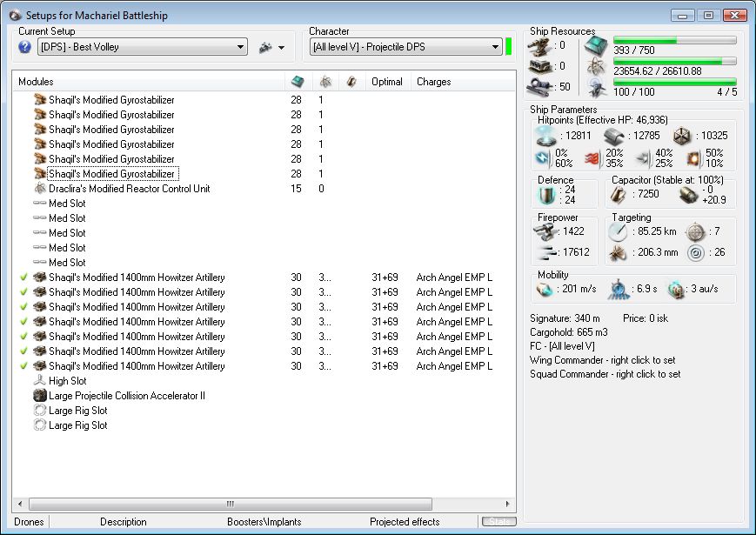Click the powergrid usage progress bar

click(x=675, y=61)
